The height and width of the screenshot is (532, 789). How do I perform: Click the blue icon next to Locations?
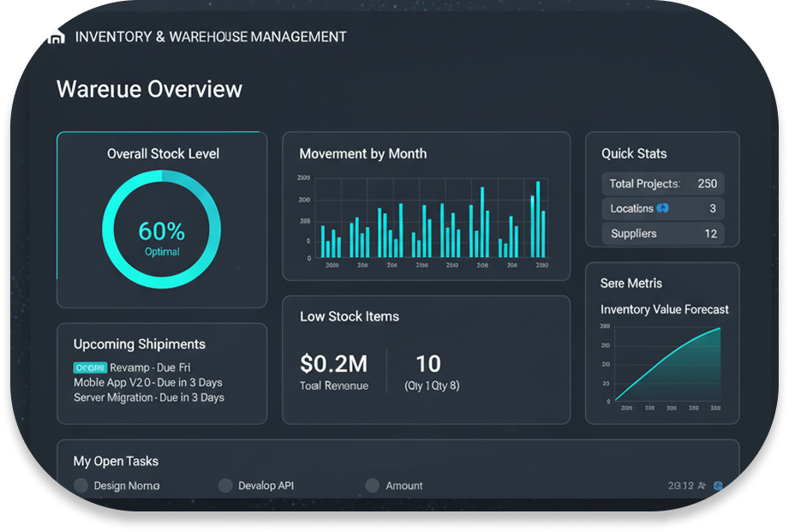pos(662,208)
